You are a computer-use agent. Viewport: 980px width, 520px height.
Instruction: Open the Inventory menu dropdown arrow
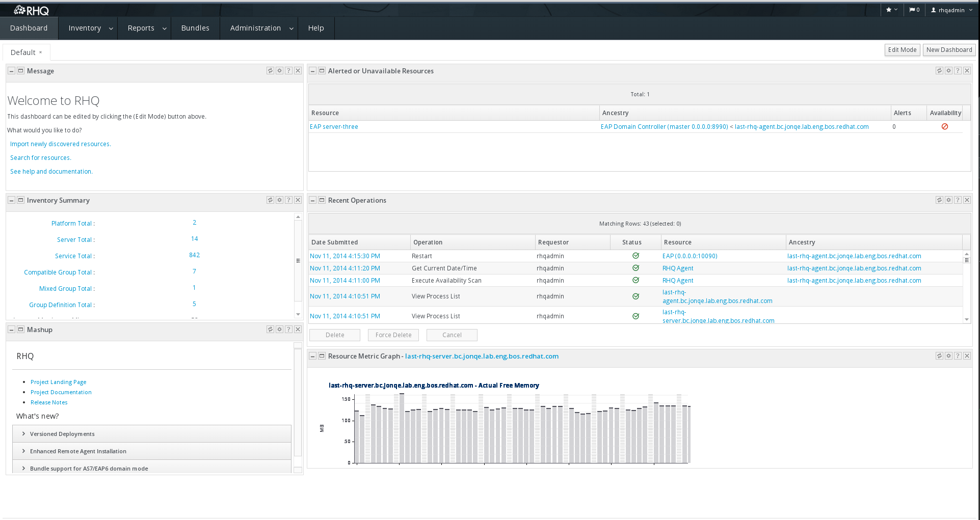pyautogui.click(x=111, y=29)
